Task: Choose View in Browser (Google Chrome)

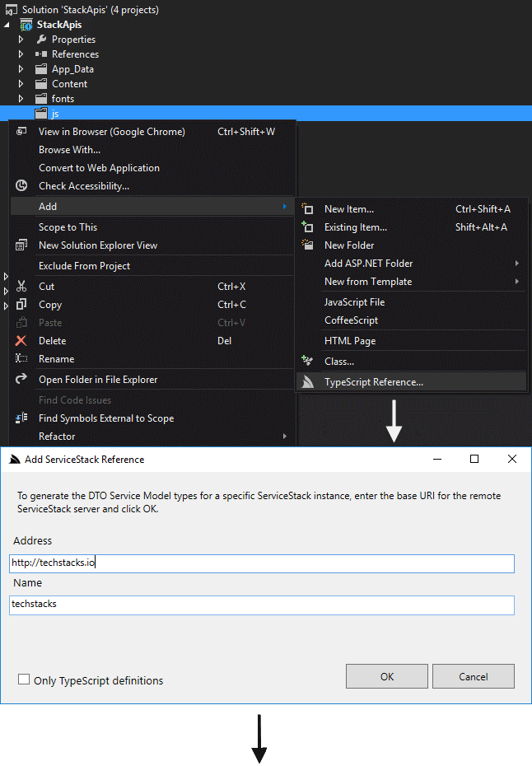Action: click(x=152, y=132)
